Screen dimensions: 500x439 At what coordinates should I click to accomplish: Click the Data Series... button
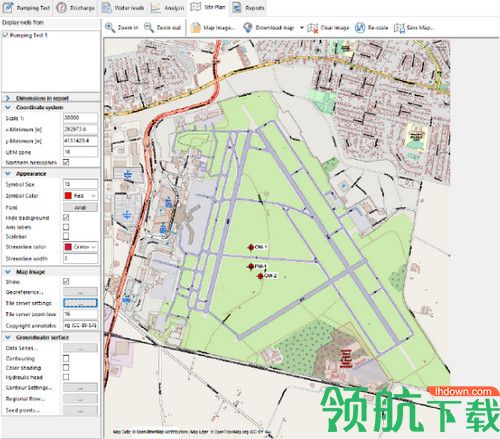[x=80, y=348]
